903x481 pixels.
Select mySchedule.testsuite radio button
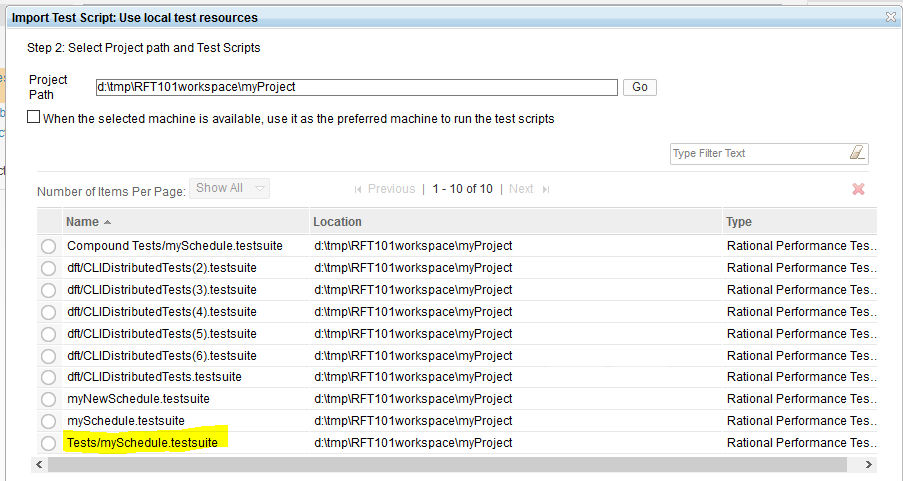(48, 421)
